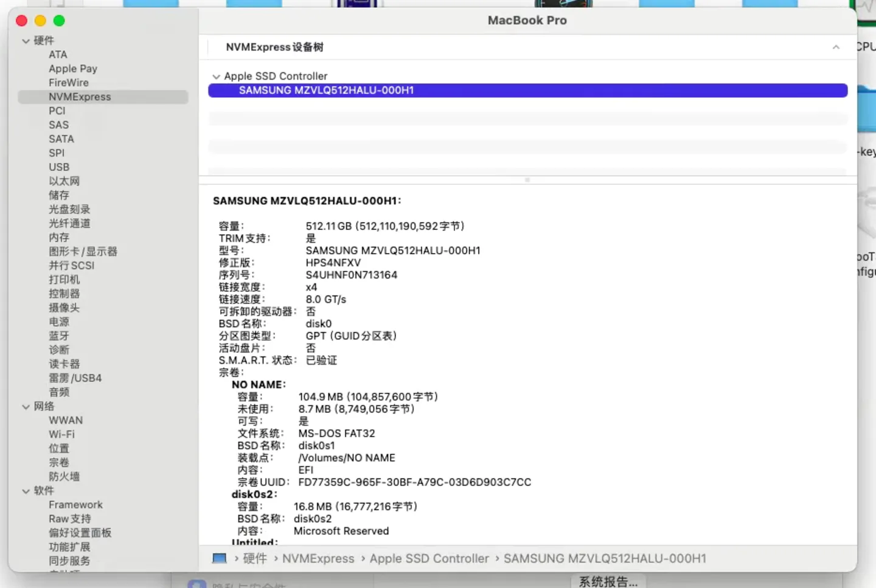This screenshot has width=876, height=588.
Task: Click Apple SSD Controller in the breadcrumb path
Action: pyautogui.click(x=429, y=558)
